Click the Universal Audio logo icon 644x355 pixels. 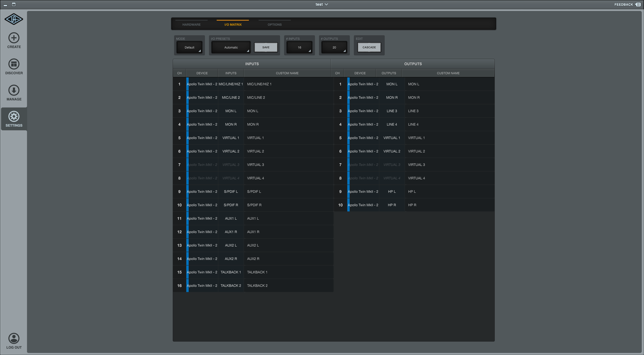[14, 19]
